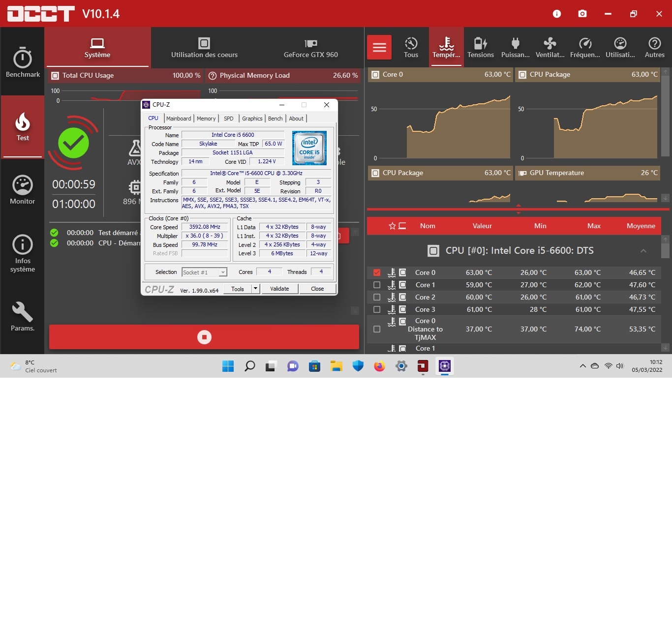Filter sensors by Tensions

click(481, 48)
